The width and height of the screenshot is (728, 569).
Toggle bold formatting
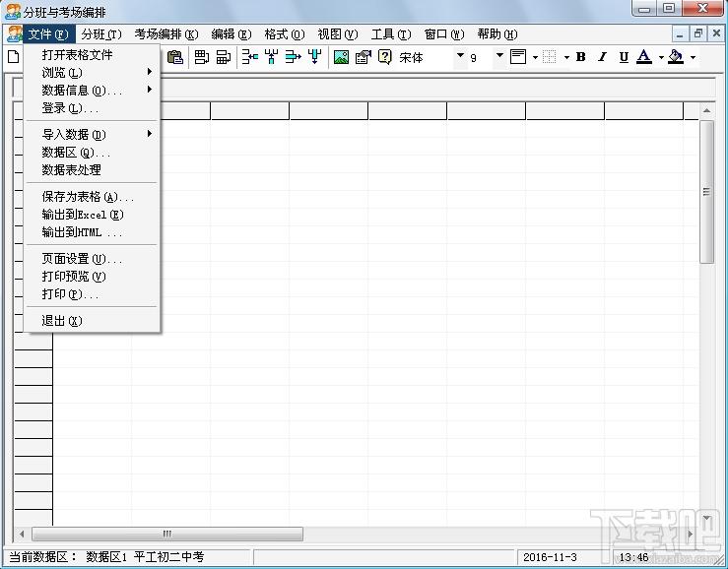[x=580, y=57]
